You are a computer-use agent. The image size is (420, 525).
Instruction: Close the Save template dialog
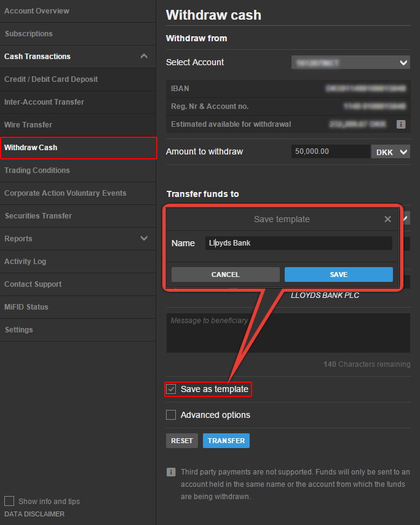(x=387, y=219)
